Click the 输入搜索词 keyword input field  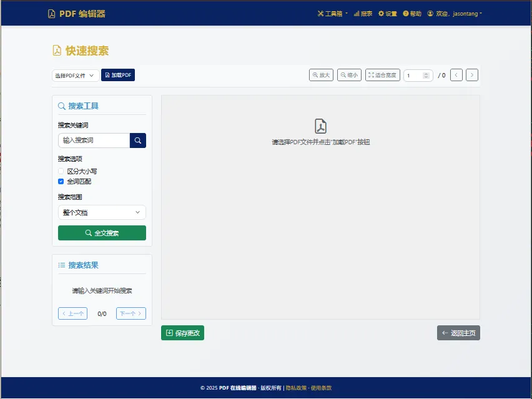[x=94, y=140]
